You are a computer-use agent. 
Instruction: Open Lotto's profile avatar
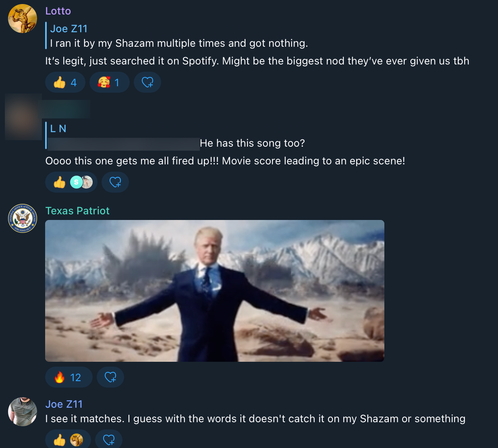click(23, 19)
